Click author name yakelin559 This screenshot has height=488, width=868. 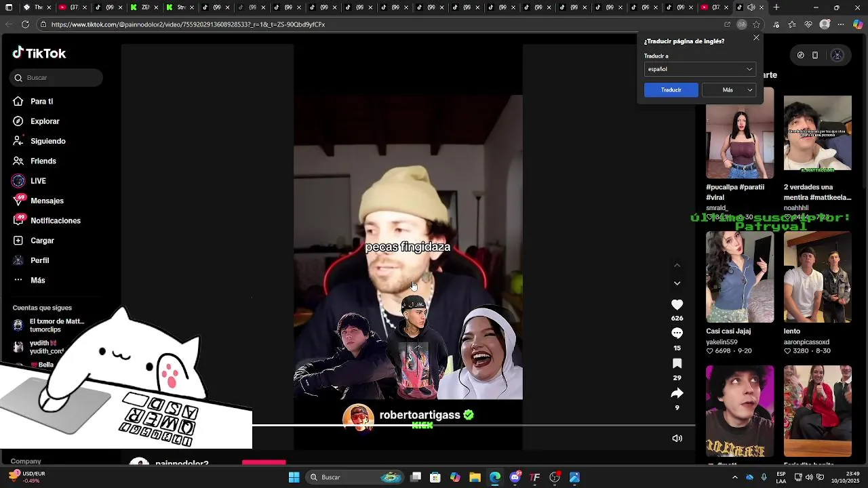coord(722,342)
